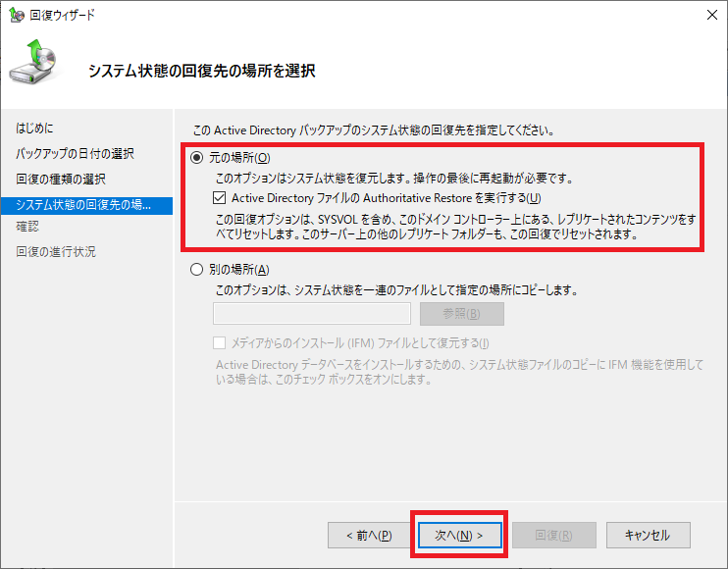Cancel the wizard with キャンセル

(646, 536)
